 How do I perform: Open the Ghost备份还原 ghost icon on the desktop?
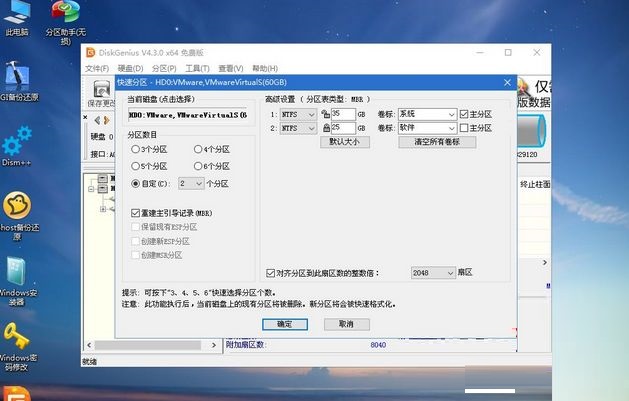click(17, 215)
